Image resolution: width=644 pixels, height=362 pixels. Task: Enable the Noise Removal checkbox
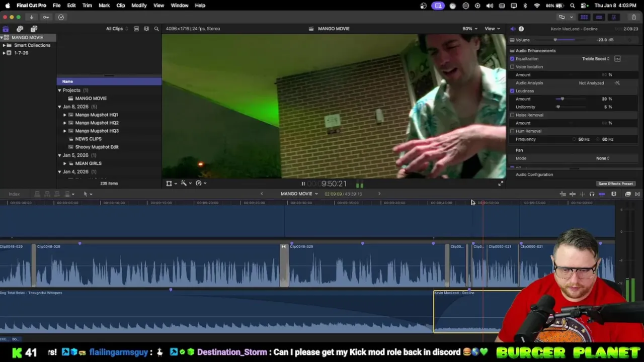[x=512, y=115]
